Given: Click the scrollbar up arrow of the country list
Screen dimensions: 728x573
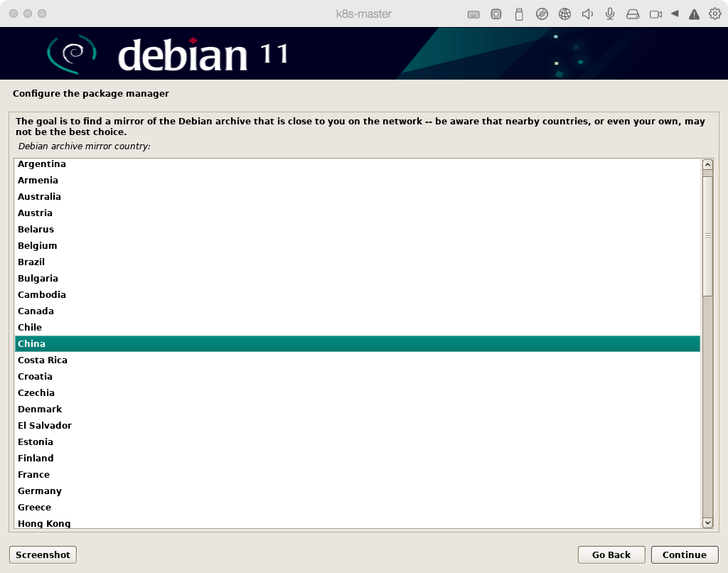Looking at the screenshot, I should [707, 164].
